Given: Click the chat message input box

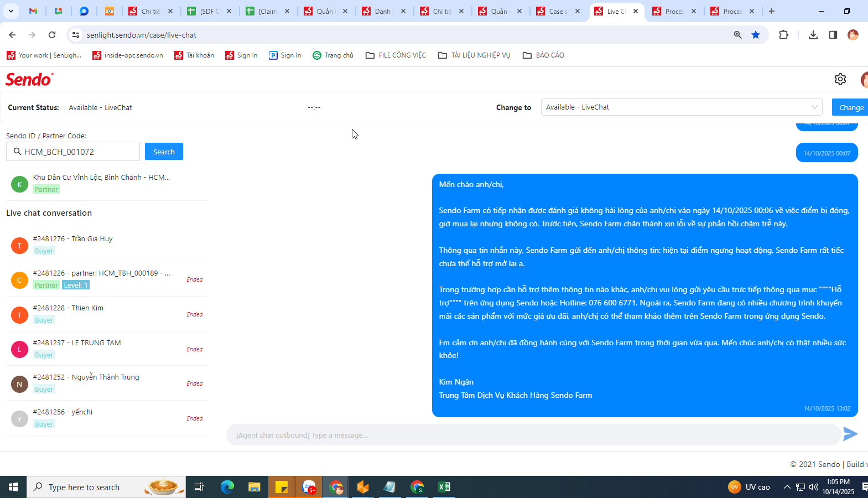Looking at the screenshot, I should click(x=533, y=435).
